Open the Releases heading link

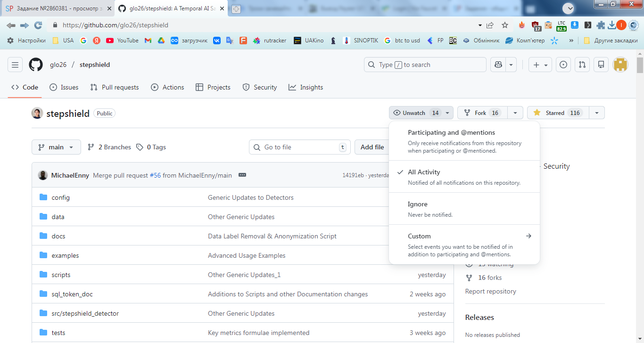point(479,318)
